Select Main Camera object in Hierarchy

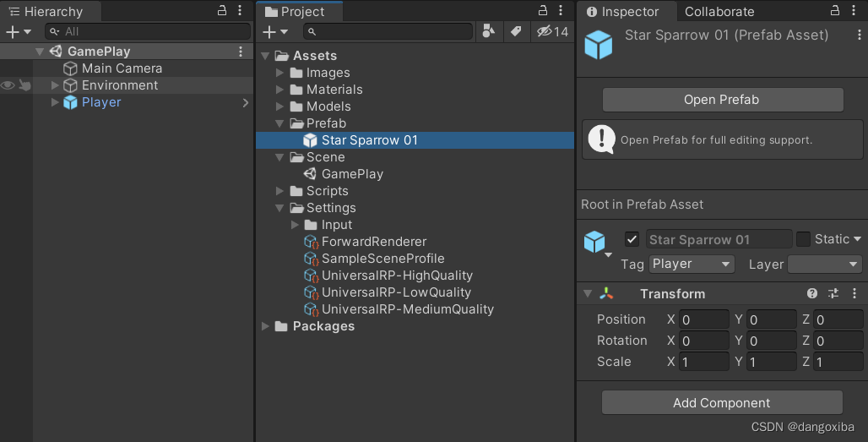tap(122, 68)
